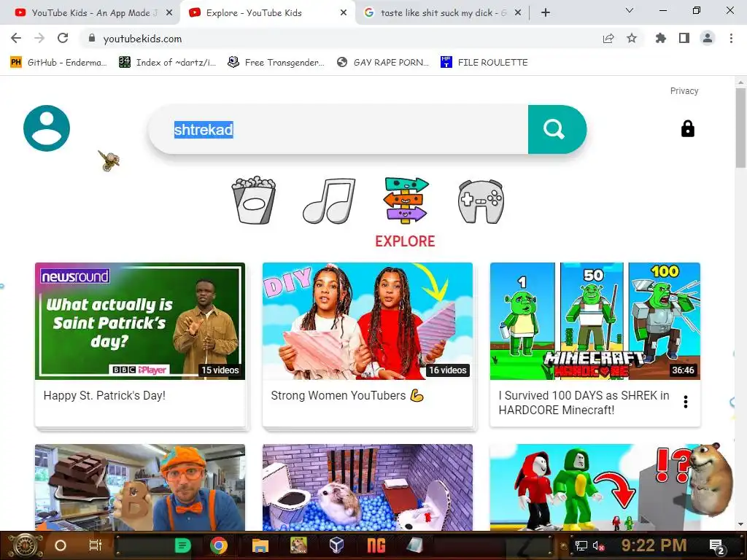Open File Explorer from the taskbar

pyautogui.click(x=260, y=545)
